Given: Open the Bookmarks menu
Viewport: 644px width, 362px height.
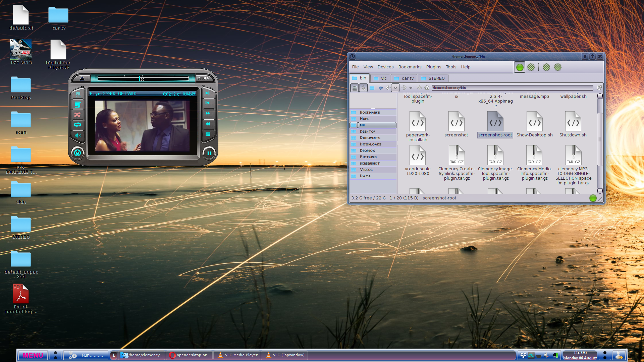Looking at the screenshot, I should click(x=410, y=67).
